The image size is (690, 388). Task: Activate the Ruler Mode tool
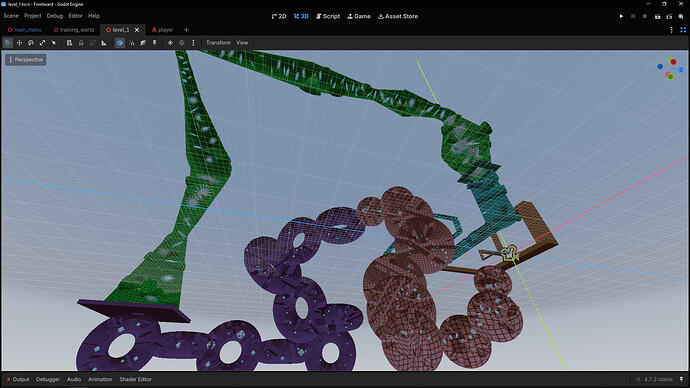(104, 43)
